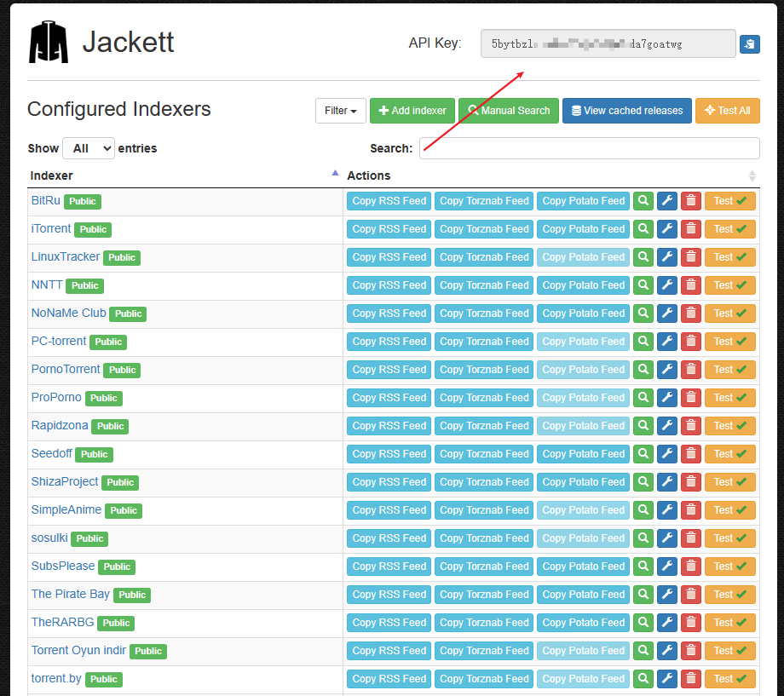Image resolution: width=784 pixels, height=696 pixels.
Task: Copy Torznab Feed for SimpleAnime
Action: coord(484,510)
